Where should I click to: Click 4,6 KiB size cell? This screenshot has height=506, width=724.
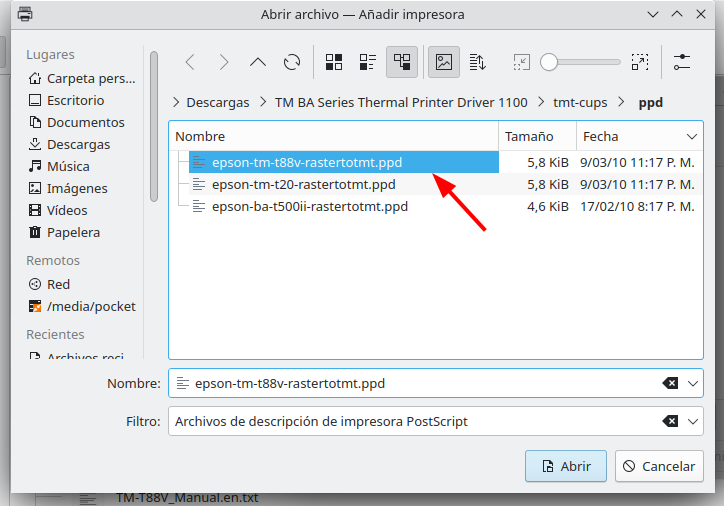[x=548, y=206]
